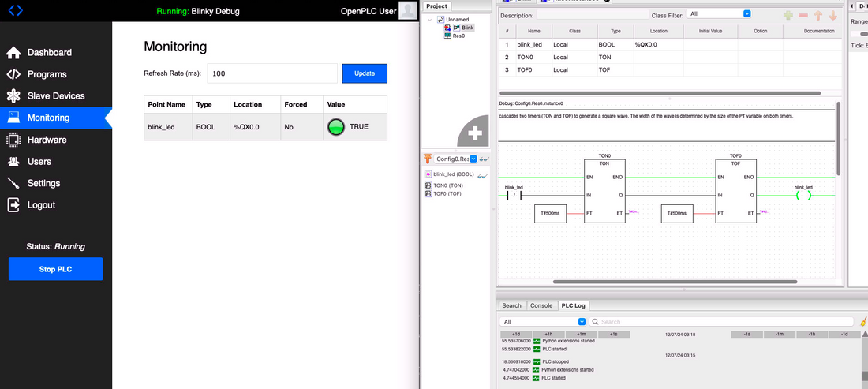Collapse the Unnamed project tree node
This screenshot has height=389, width=868.
tap(430, 20)
